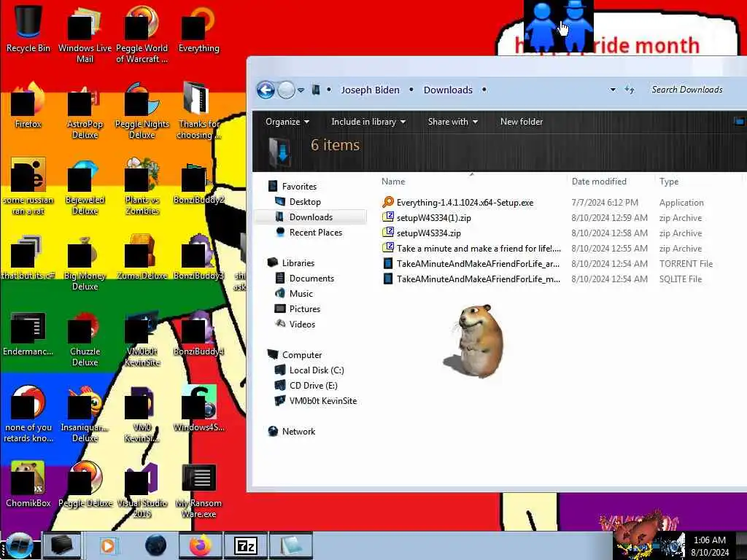Open Local Disk (C:) in sidebar
The height and width of the screenshot is (560, 747).
309,370
